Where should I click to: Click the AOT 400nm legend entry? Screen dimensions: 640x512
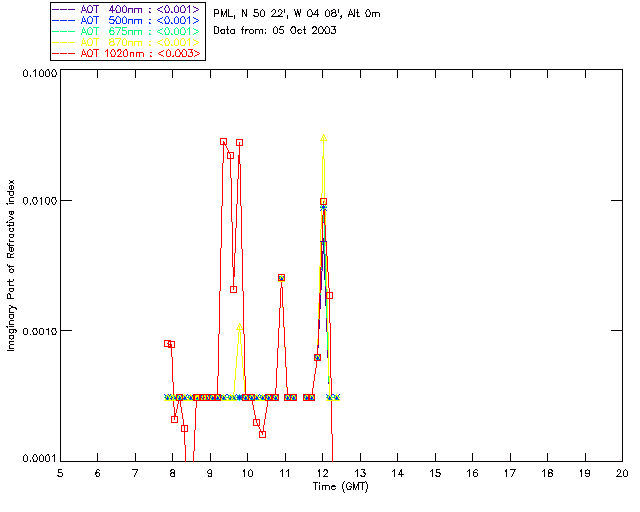pyautogui.click(x=127, y=9)
